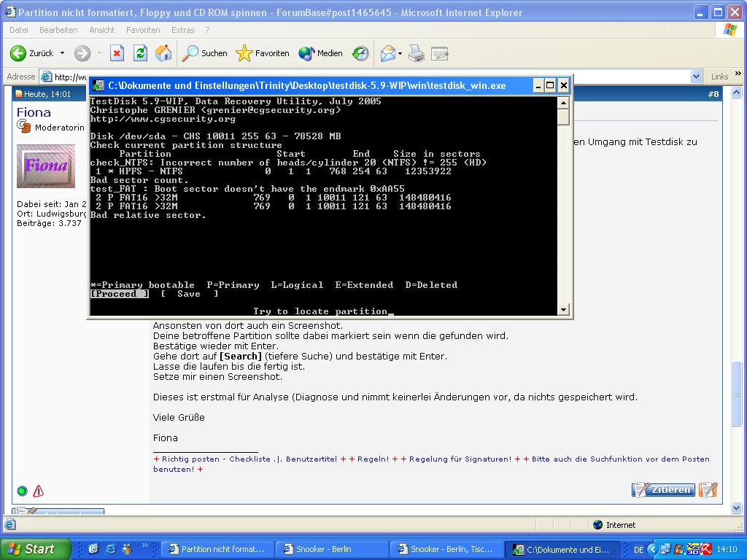Open the Datei menu
Screen dimensions: 747x560
(x=18, y=30)
